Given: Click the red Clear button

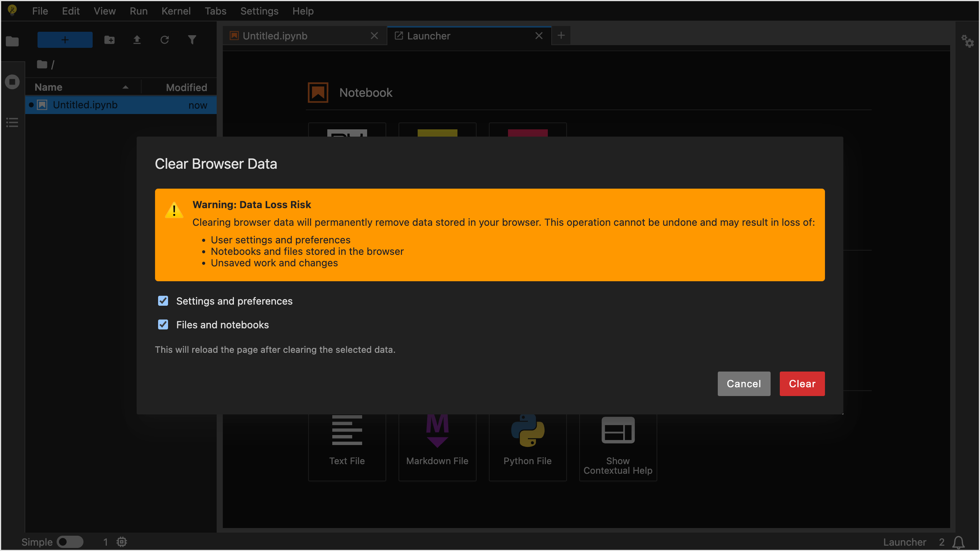Looking at the screenshot, I should (x=802, y=384).
